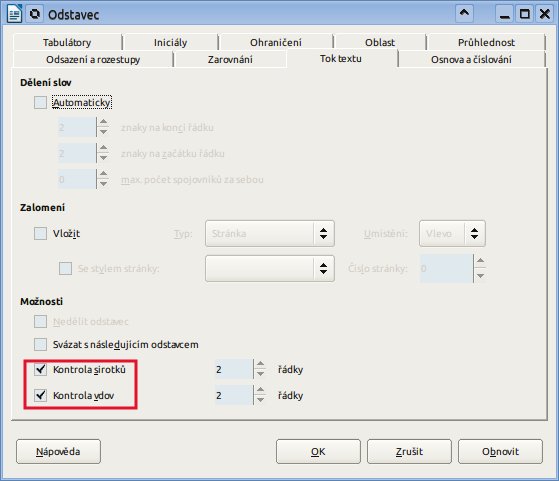Minimize the Odstavec window
Image resolution: width=559 pixels, height=481 pixels.
[x=505, y=14]
